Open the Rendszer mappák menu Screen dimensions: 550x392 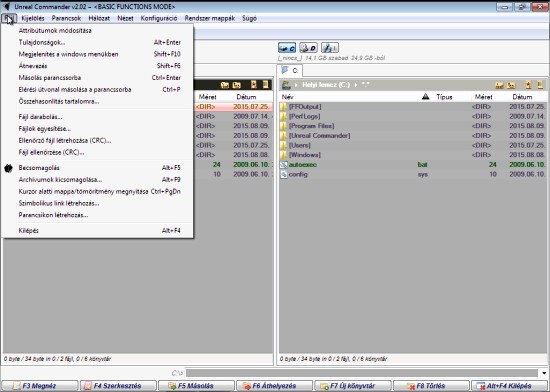pyautogui.click(x=210, y=18)
